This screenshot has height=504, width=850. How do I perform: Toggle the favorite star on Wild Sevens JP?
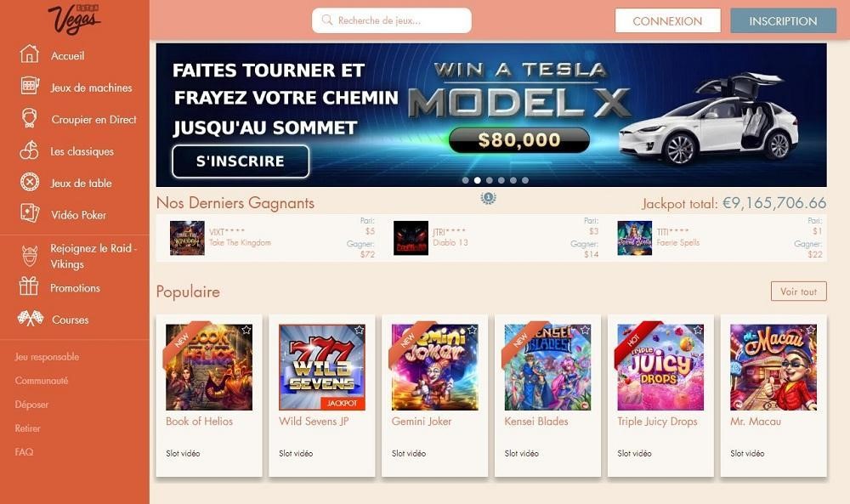click(x=359, y=330)
